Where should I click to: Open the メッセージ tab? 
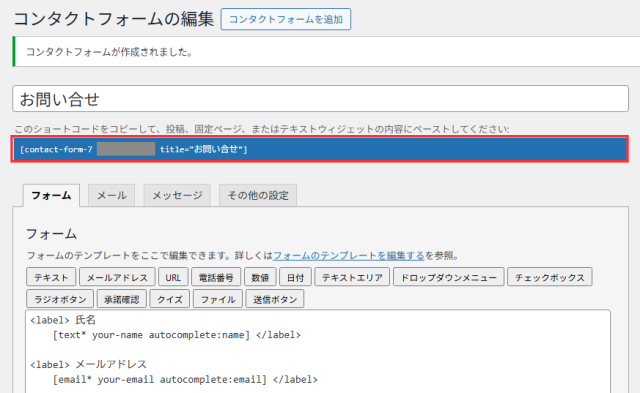click(177, 195)
